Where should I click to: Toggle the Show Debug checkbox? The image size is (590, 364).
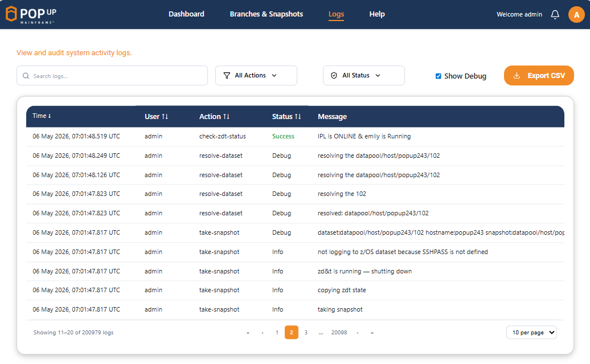pyautogui.click(x=439, y=76)
